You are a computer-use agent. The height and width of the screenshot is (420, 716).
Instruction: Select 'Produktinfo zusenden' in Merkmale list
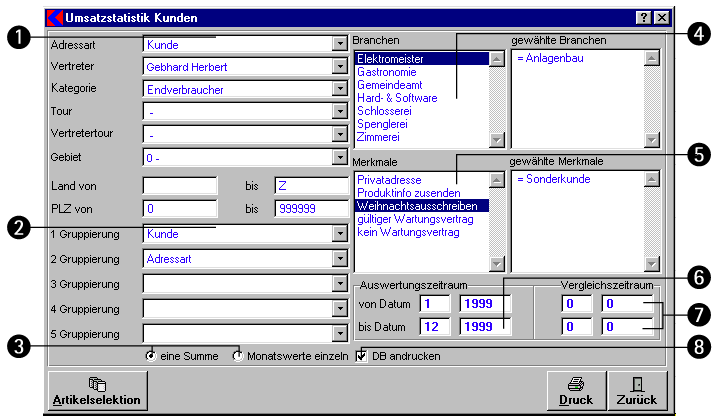click(x=408, y=192)
